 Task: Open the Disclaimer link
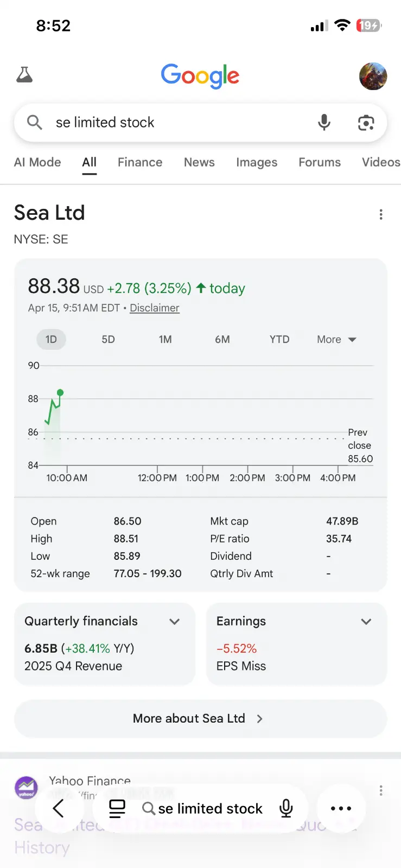[x=155, y=308]
